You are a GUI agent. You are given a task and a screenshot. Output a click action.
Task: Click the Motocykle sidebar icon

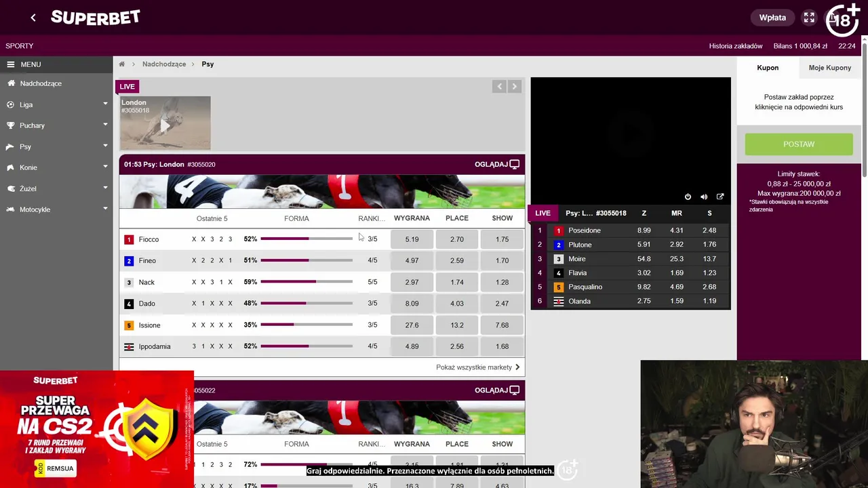11,209
